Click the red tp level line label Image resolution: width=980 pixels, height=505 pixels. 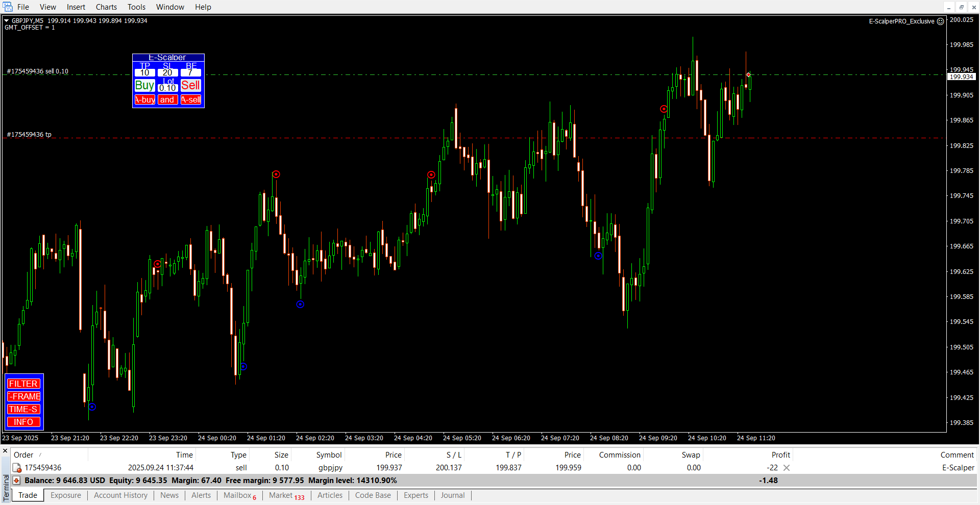pos(29,135)
